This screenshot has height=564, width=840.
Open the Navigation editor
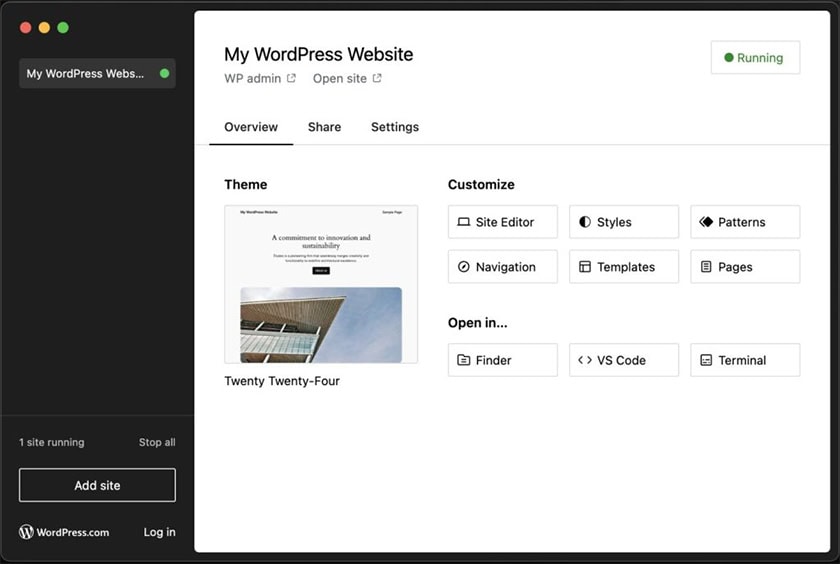click(502, 267)
